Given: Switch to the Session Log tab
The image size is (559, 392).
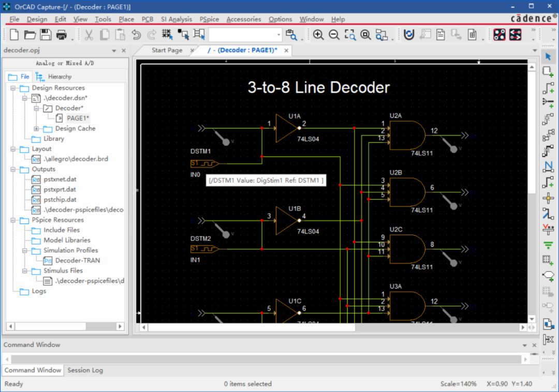Looking at the screenshot, I should pyautogui.click(x=85, y=370).
